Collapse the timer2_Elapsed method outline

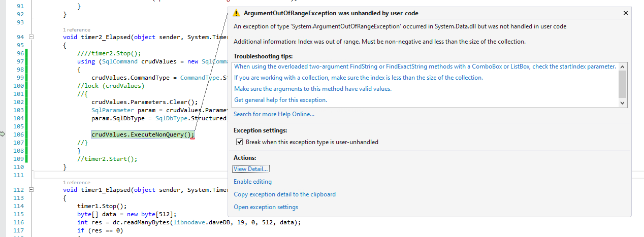pos(31,37)
